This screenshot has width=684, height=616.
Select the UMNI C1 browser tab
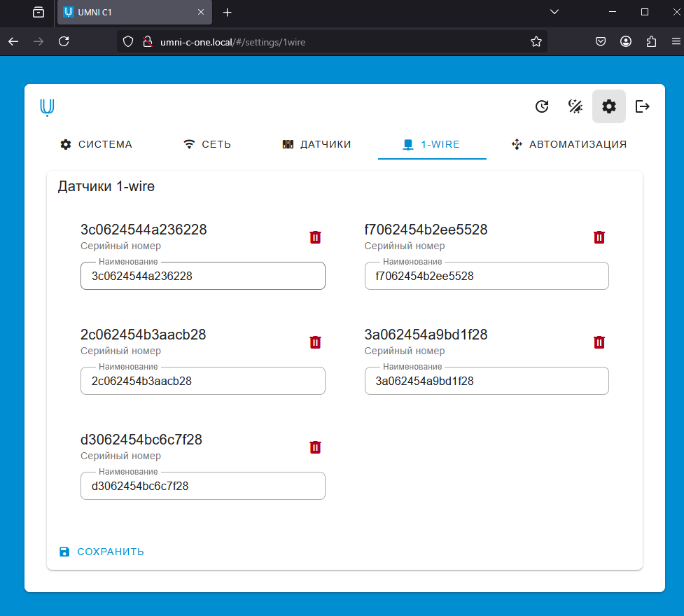(x=134, y=12)
